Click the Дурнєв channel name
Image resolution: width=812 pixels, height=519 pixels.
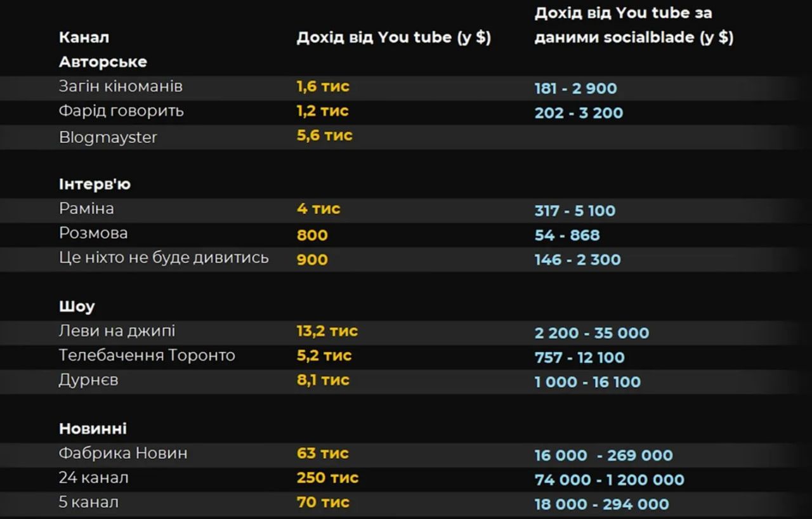pyautogui.click(x=88, y=380)
